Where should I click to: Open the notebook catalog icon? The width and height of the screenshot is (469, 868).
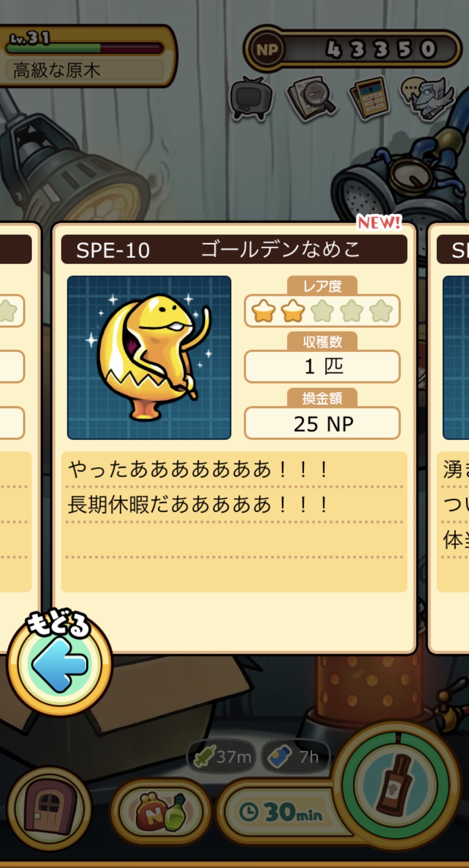pos(369,98)
